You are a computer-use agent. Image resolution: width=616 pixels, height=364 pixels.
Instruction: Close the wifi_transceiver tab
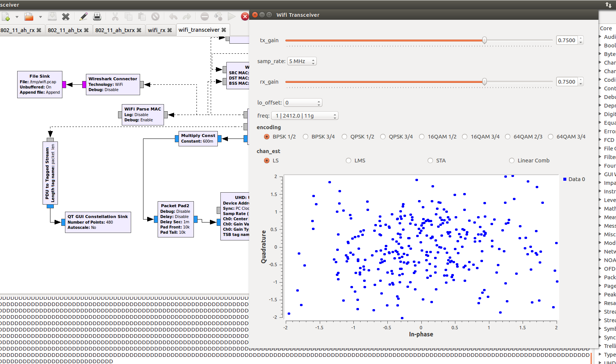pyautogui.click(x=224, y=30)
